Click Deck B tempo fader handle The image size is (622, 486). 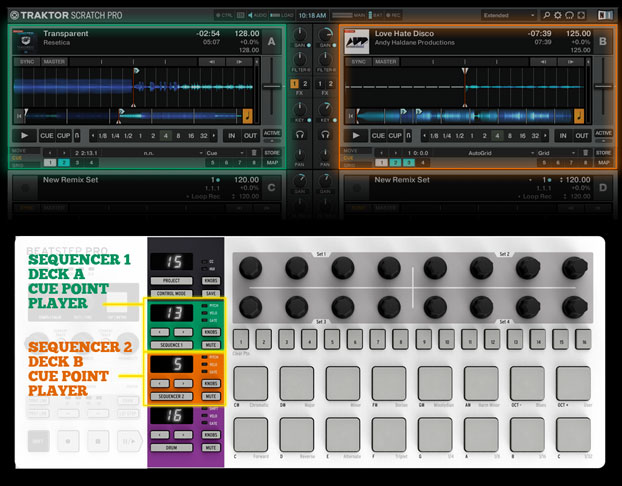pyautogui.click(x=603, y=86)
